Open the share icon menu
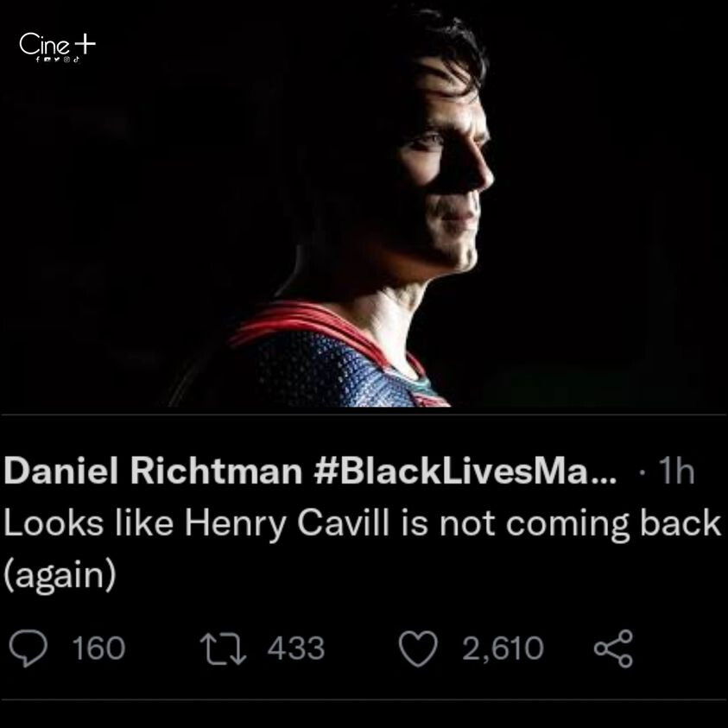Image resolution: width=728 pixels, height=728 pixels. pos(613,649)
